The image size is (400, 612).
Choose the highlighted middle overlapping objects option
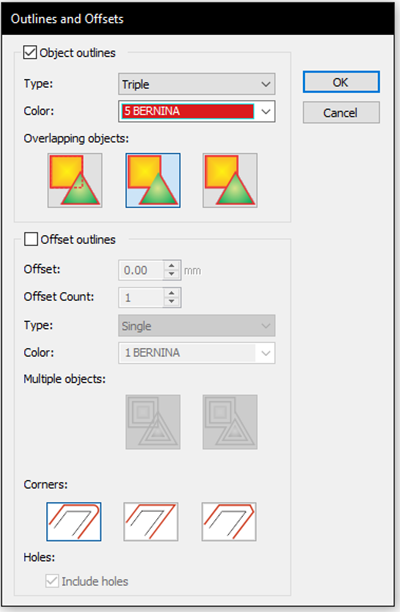pyautogui.click(x=153, y=180)
